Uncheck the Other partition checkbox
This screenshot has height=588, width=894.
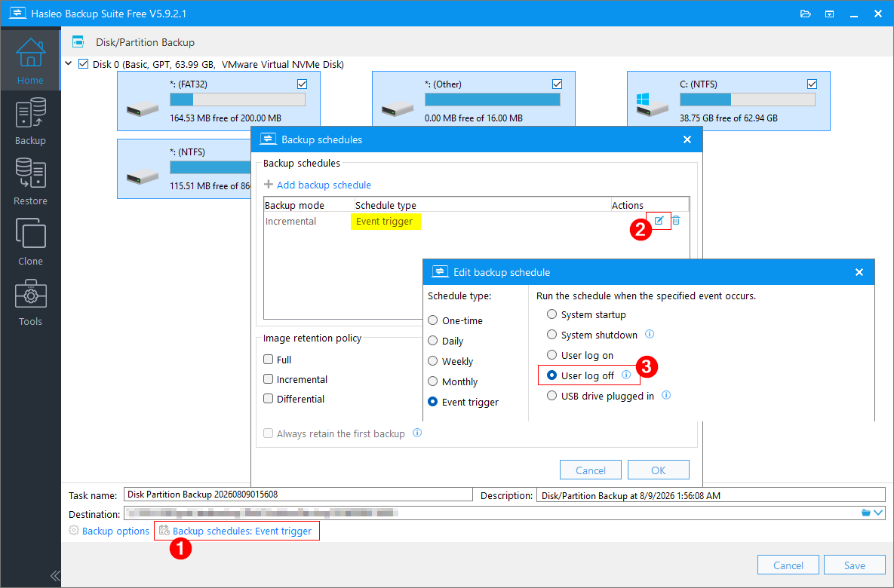pos(557,84)
